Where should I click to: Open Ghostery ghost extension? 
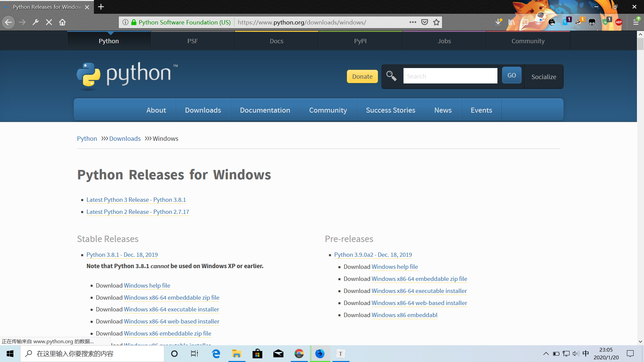coord(566,21)
